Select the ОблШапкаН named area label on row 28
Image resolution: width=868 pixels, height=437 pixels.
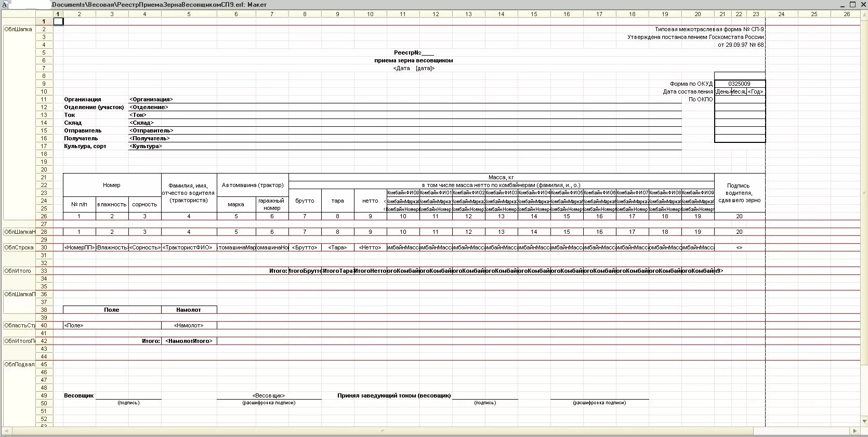tap(19, 232)
